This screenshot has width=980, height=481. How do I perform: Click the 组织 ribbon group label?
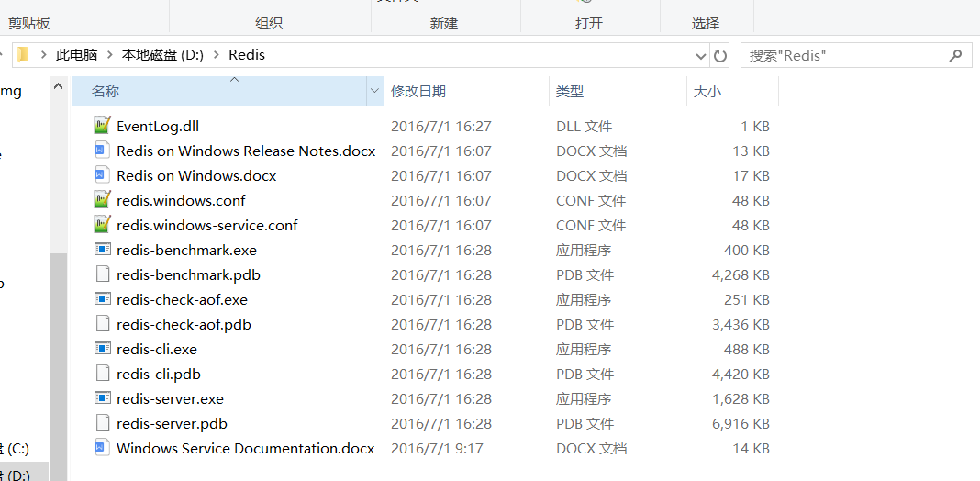(270, 24)
